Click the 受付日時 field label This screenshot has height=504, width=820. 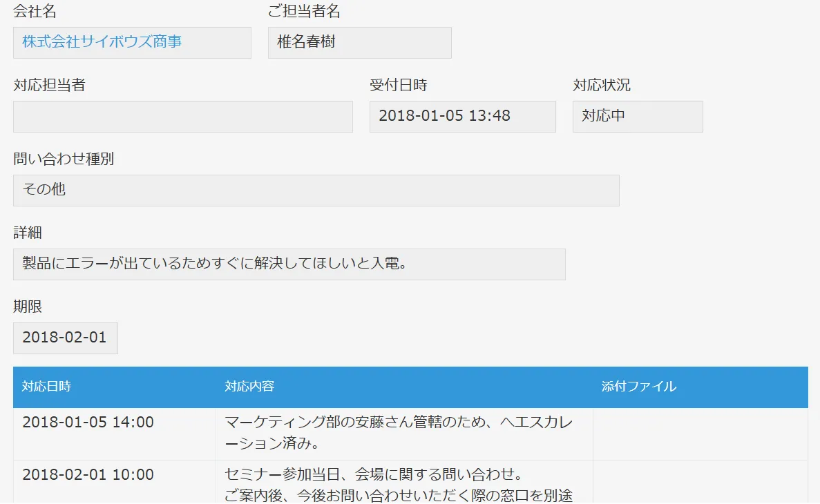[x=399, y=86]
